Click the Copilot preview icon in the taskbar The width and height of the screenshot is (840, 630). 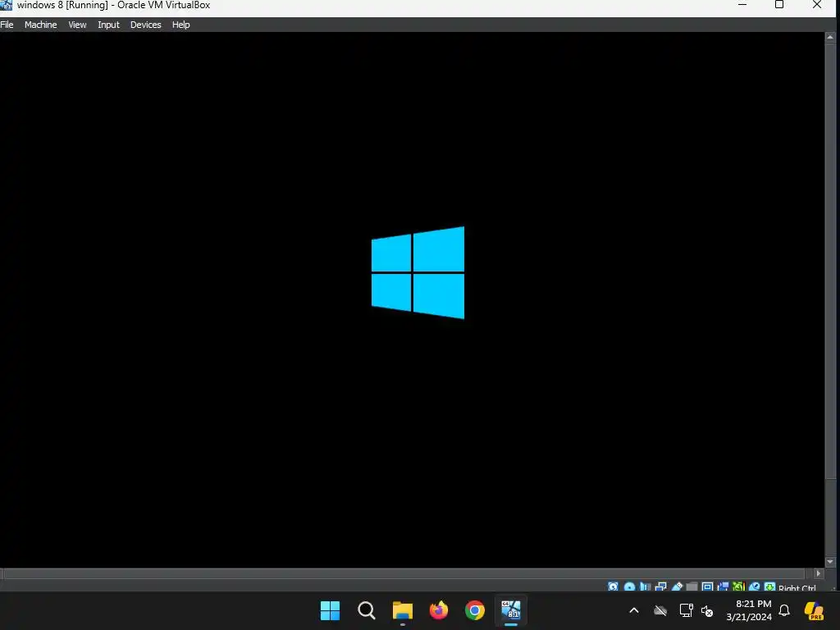click(815, 610)
